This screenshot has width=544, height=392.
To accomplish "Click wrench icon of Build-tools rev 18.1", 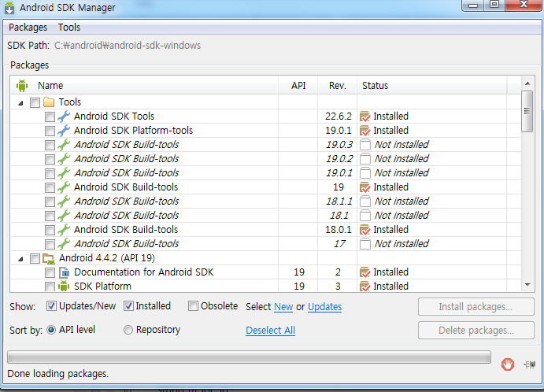I will point(64,216).
